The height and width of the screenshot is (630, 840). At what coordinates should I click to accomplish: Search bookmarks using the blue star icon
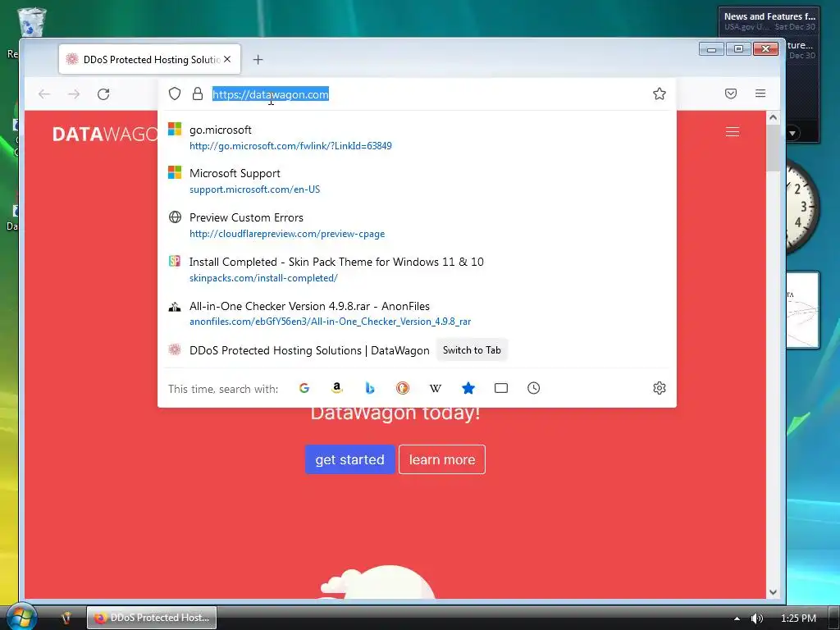tap(468, 388)
